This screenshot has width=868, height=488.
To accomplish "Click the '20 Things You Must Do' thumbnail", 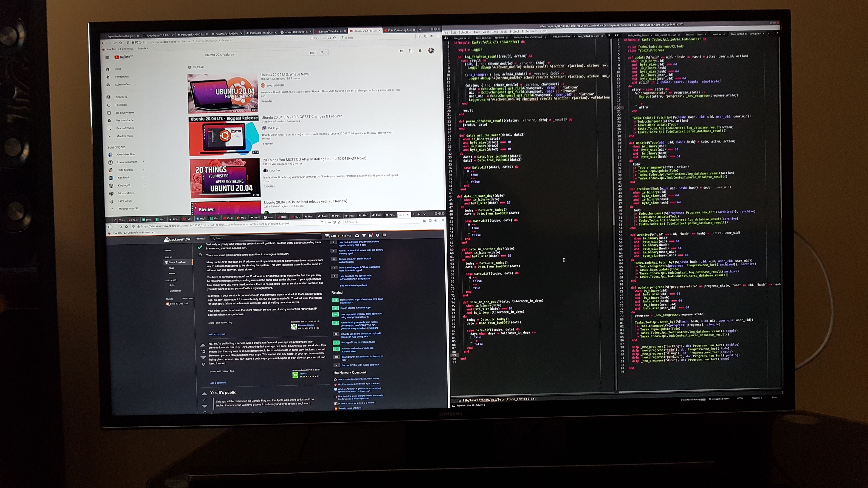I will (225, 179).
